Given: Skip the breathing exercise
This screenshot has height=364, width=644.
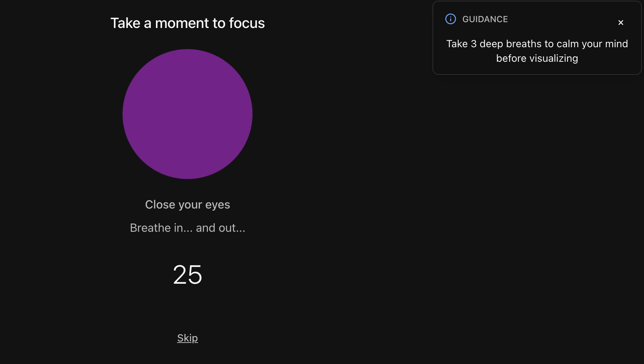Looking at the screenshot, I should (188, 338).
